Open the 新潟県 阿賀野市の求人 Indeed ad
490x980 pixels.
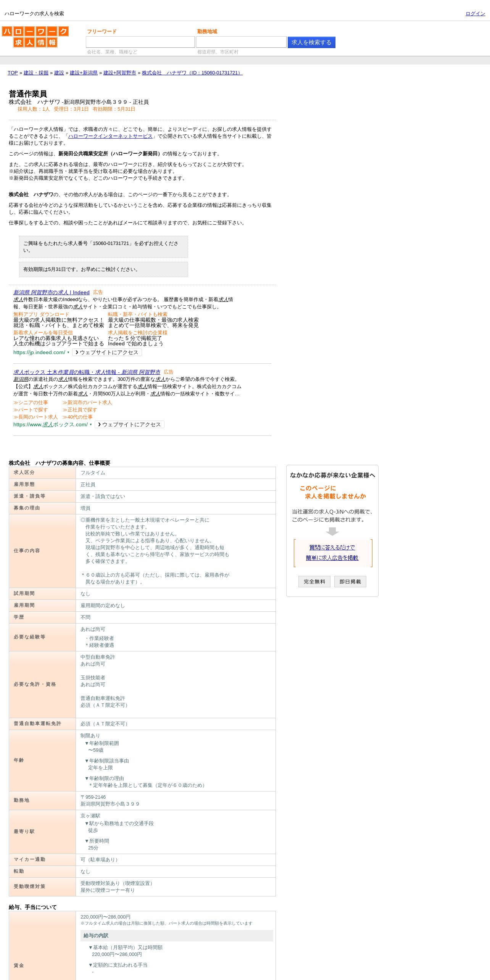(52, 292)
